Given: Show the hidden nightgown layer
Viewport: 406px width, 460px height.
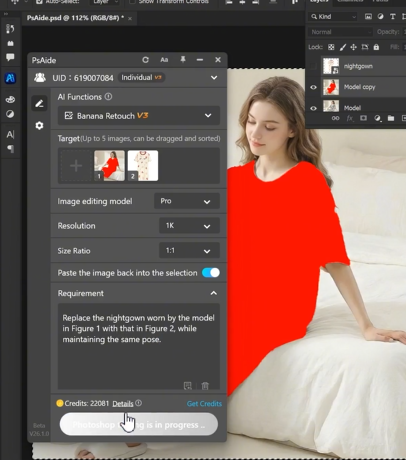Looking at the screenshot, I should pos(313,66).
